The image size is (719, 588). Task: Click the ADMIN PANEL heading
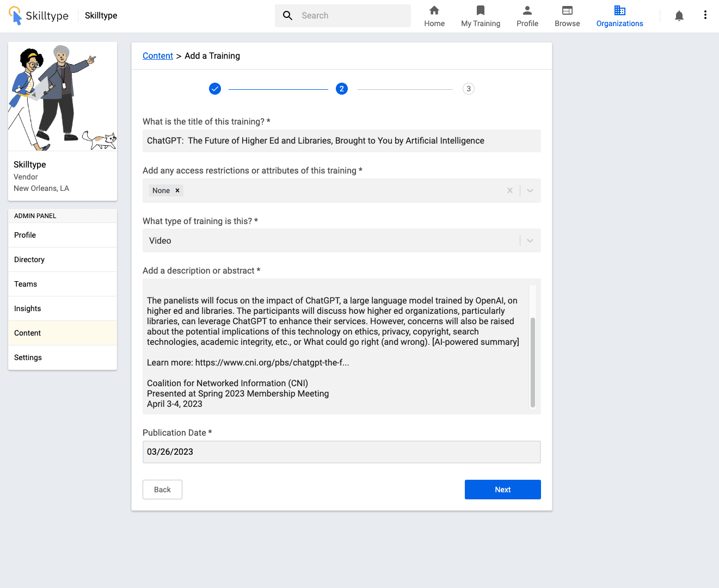(35, 216)
